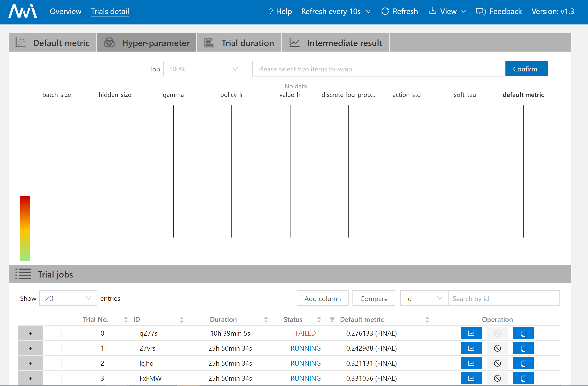The height and width of the screenshot is (386, 588).
Task: Go to the Overview page
Action: click(65, 11)
